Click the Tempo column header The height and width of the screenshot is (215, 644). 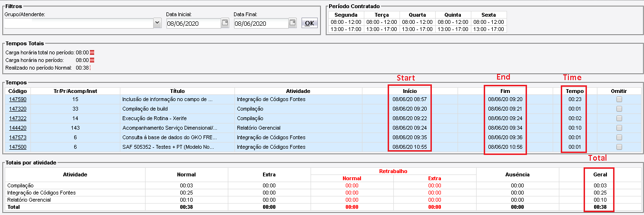[x=575, y=91]
